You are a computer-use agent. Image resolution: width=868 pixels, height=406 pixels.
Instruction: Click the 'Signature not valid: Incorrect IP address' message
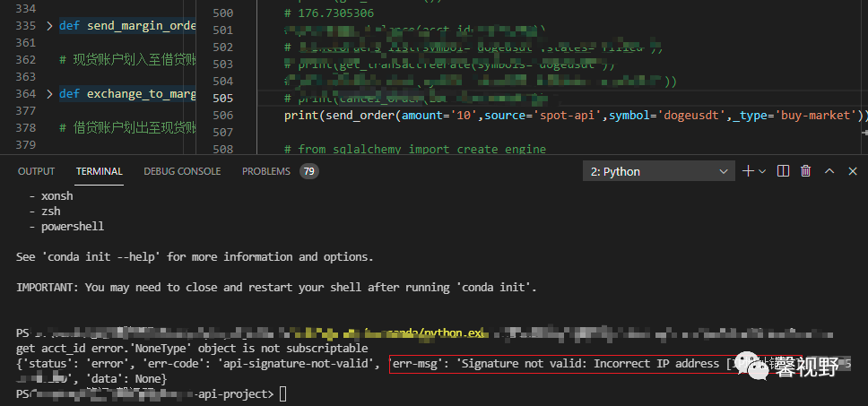click(590, 364)
